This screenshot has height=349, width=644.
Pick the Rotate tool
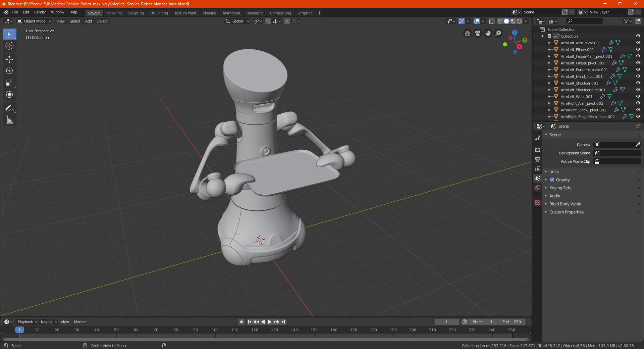coord(9,71)
